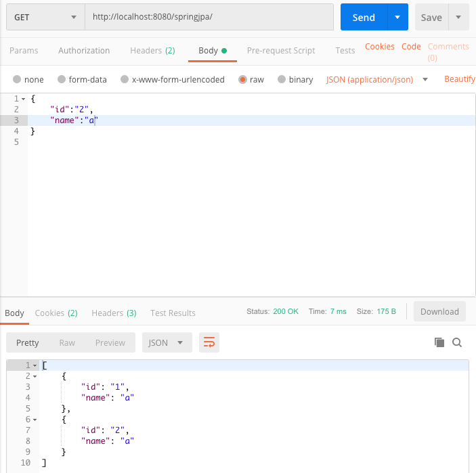Click line number 10 in response viewer

pyautogui.click(x=26, y=463)
